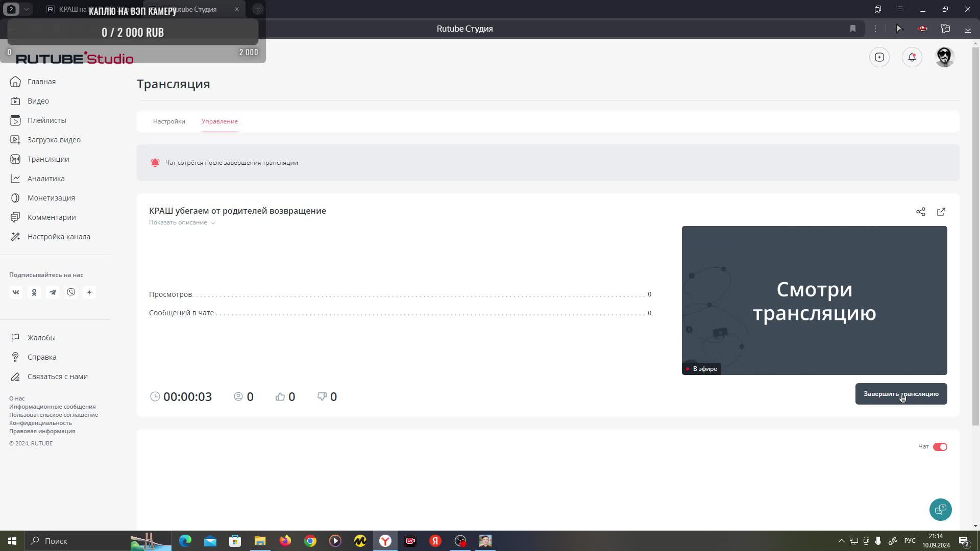Open browser menu three-dots icon

point(875,29)
